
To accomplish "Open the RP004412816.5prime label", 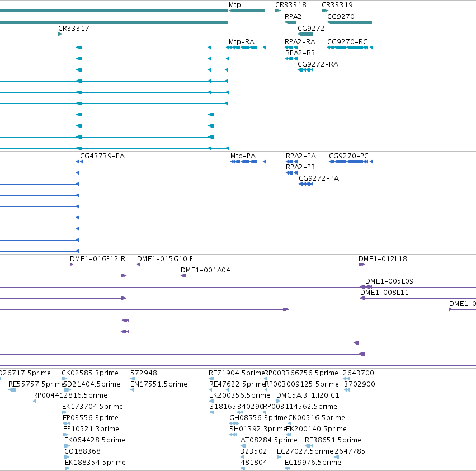I will tap(70, 395).
